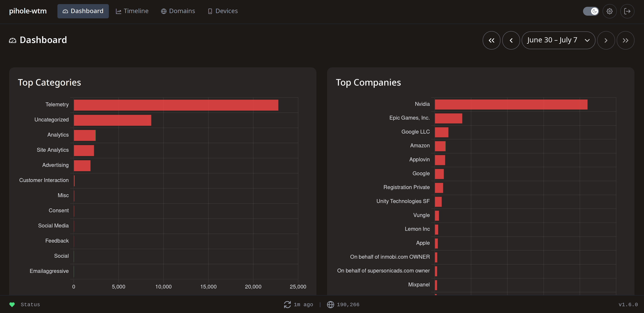Click the Nvidia company bar
This screenshot has width=644, height=313.
tap(511, 105)
